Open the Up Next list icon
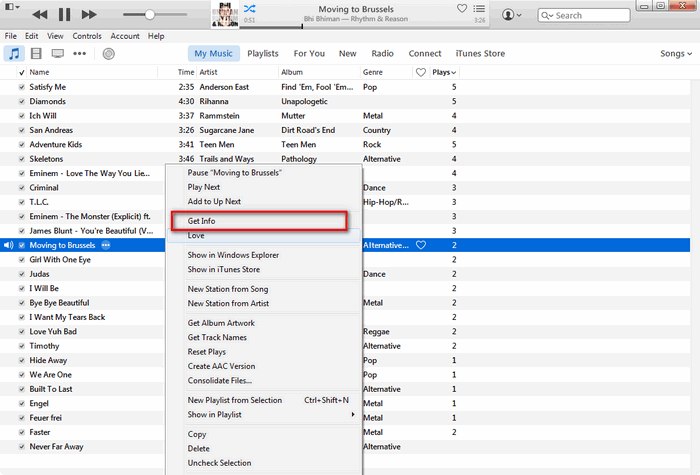This screenshot has height=475, width=700. tap(479, 8)
